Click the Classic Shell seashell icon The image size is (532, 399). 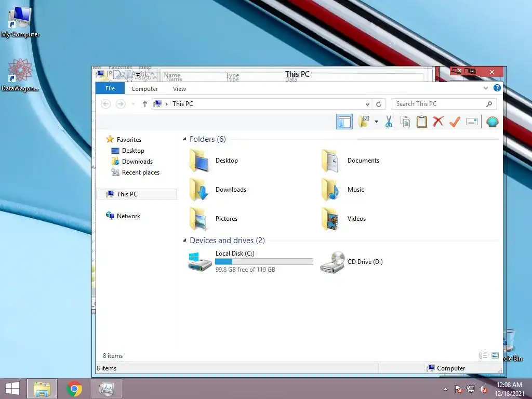pos(492,122)
